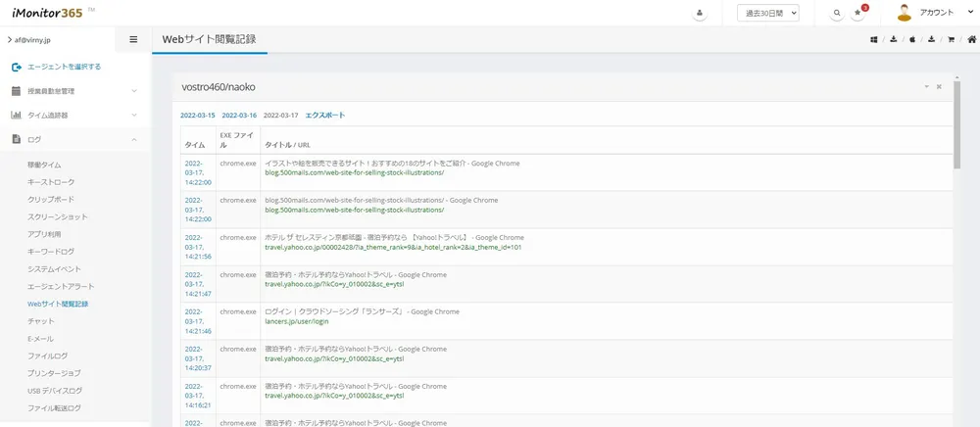Open E-メール log page

click(40, 338)
